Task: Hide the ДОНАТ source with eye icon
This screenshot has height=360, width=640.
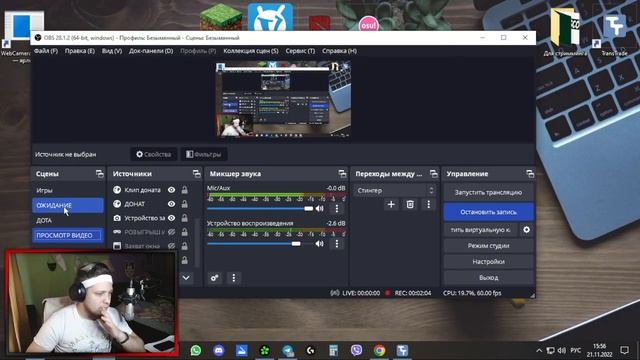Action: [171, 204]
